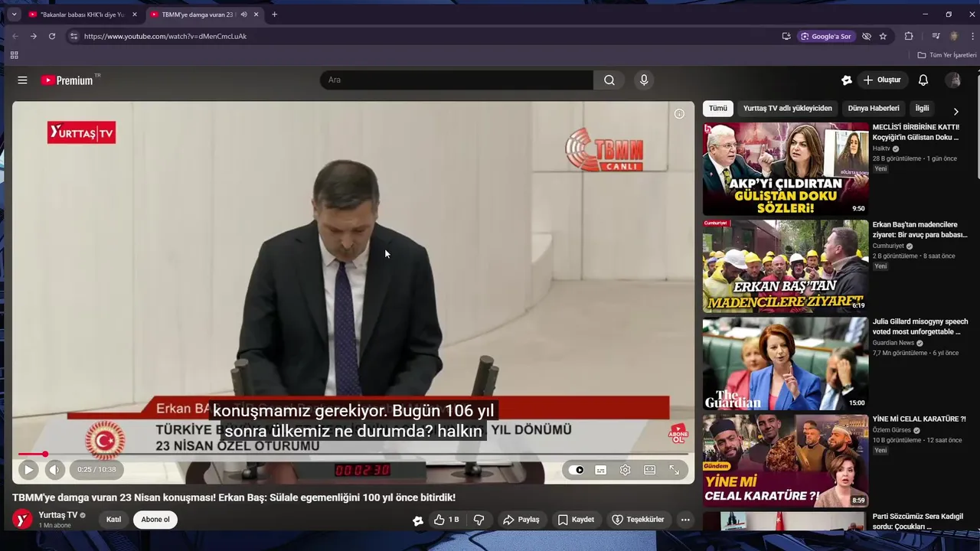Click the sparkle Ask icon beside Oluştur
Viewport: 980px width, 551px height.
(x=847, y=80)
